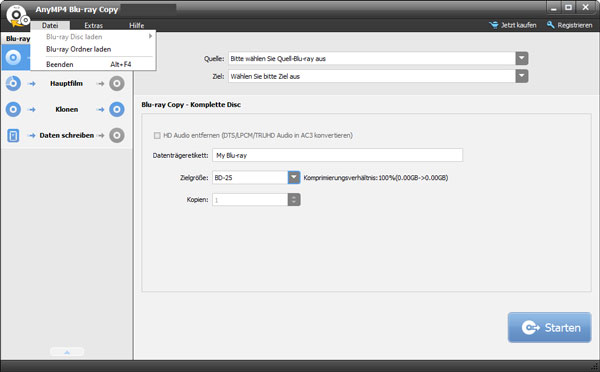Start copying with the Starten button
The width and height of the screenshot is (600, 372).
pos(549,328)
